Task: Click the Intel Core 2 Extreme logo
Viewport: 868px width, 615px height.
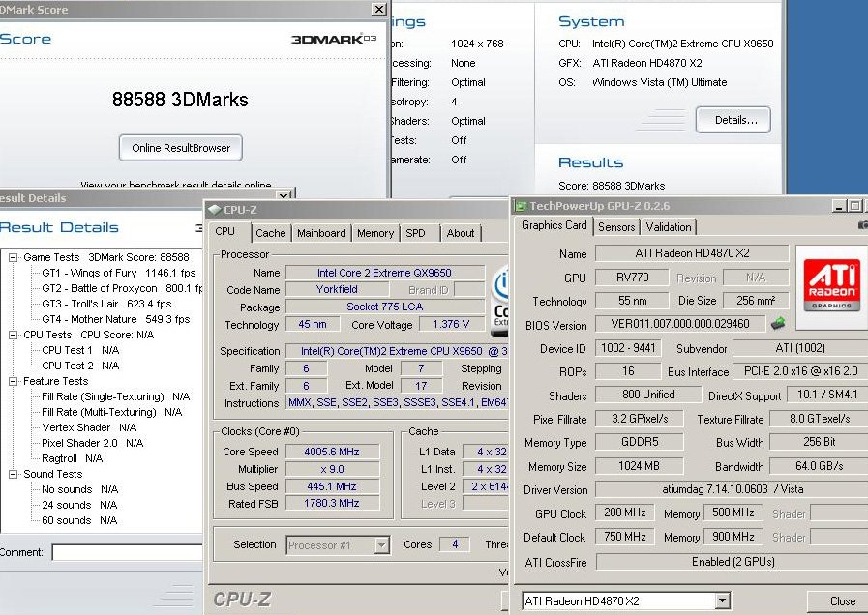Action: point(500,300)
